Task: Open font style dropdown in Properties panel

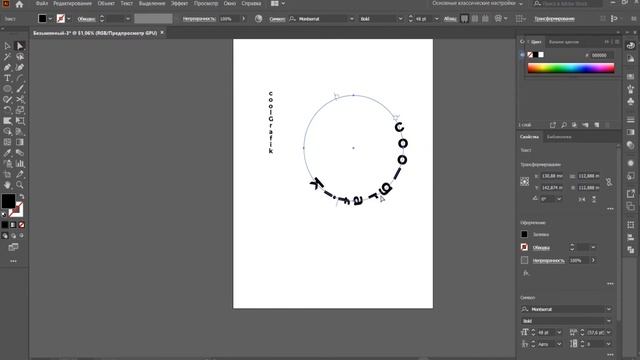Action: click(x=609, y=321)
